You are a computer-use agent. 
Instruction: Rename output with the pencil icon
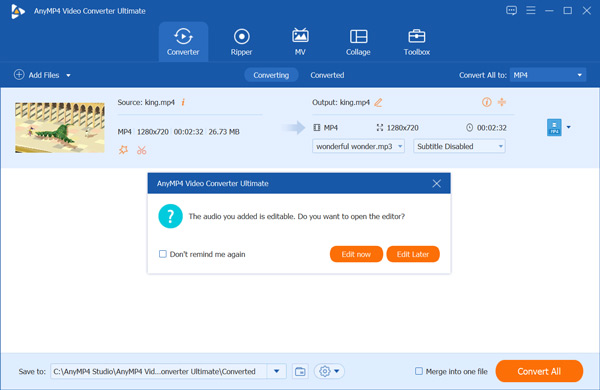[x=378, y=102]
